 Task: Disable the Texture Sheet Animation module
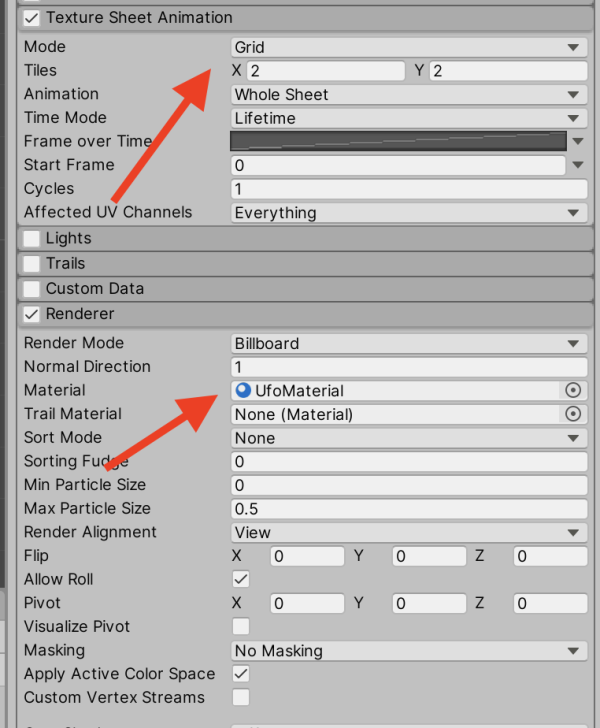(32, 18)
